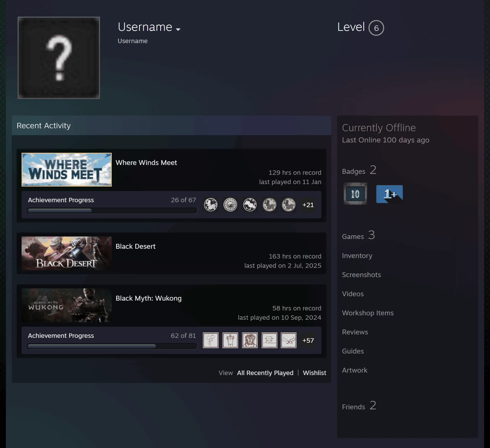View the yin-yang Where Winds Meet achievement
This screenshot has width=490, height=448.
click(230, 204)
